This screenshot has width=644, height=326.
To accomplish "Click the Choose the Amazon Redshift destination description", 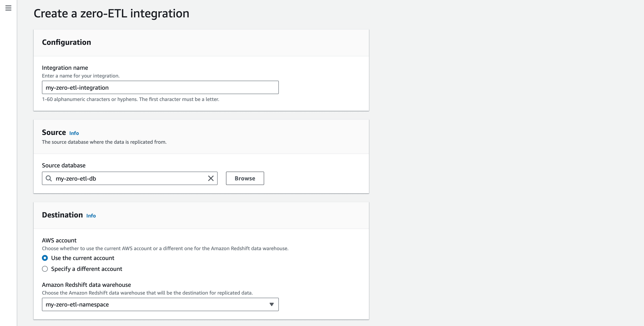I will click(x=148, y=293).
